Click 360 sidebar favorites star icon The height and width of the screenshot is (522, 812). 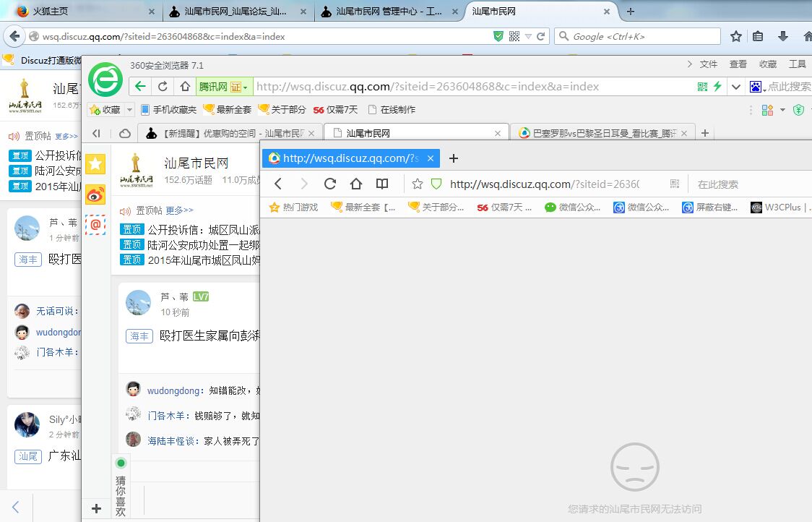[95, 164]
